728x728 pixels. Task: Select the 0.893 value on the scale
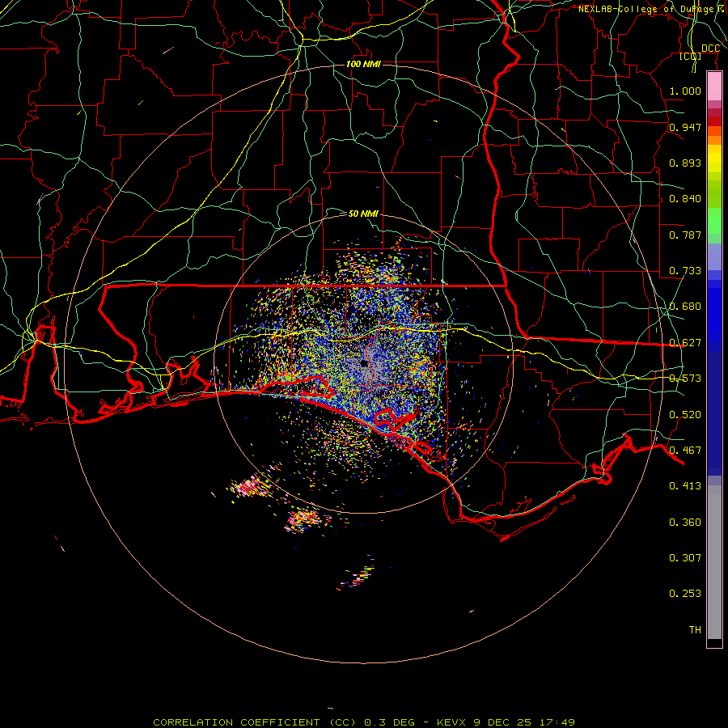pyautogui.click(x=685, y=163)
